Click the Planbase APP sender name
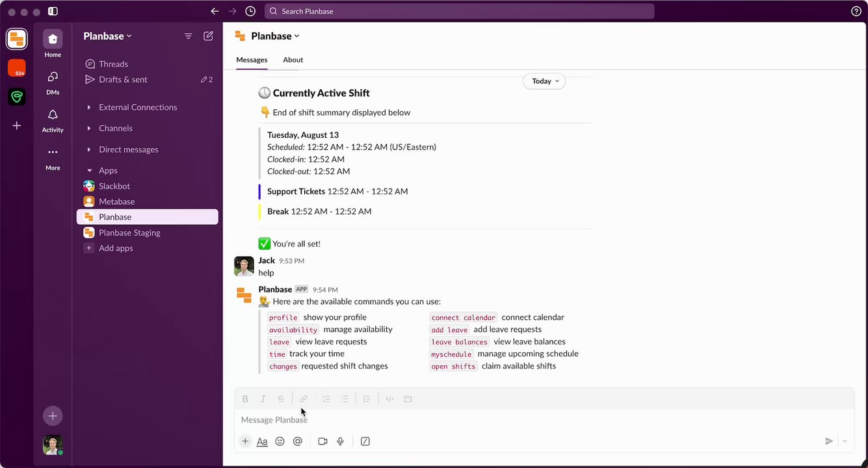The image size is (868, 468). (275, 289)
